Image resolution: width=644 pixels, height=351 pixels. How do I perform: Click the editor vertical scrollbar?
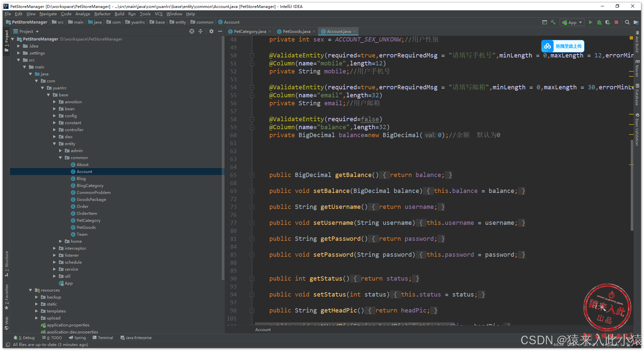coord(632,185)
